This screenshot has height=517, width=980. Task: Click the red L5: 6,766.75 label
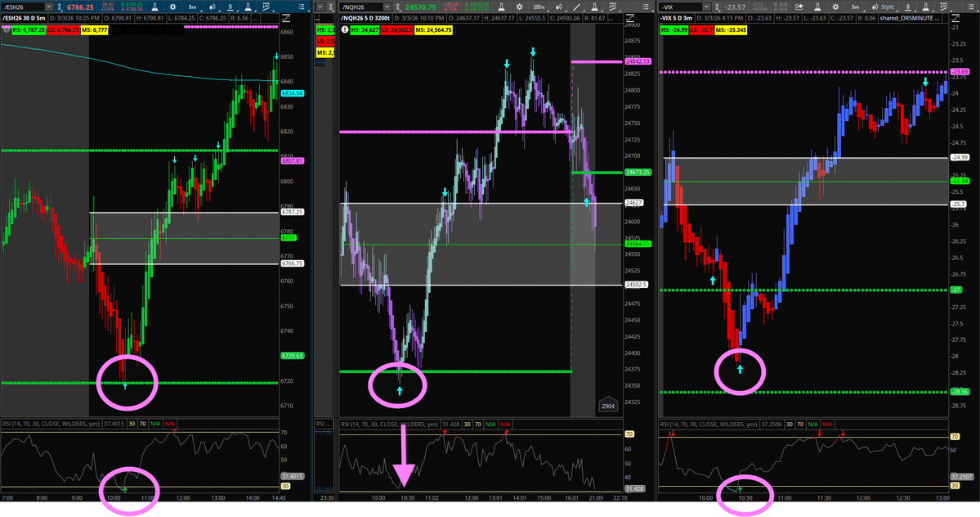[x=63, y=30]
